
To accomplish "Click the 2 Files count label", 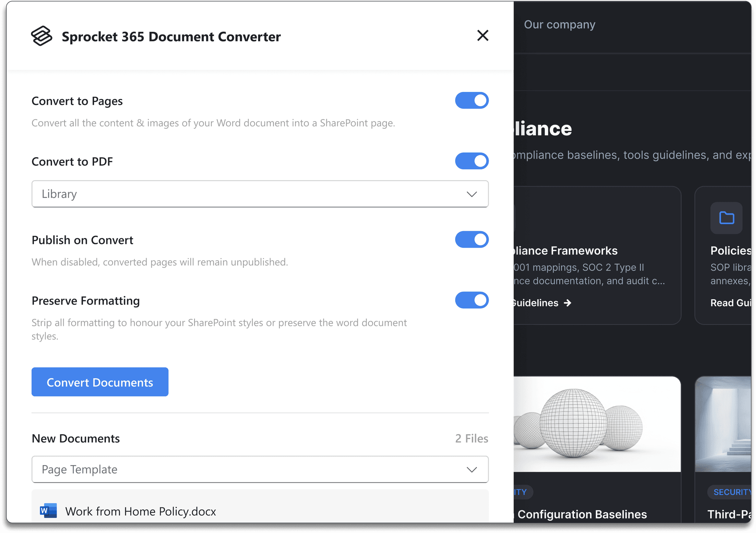I will pyautogui.click(x=471, y=438).
